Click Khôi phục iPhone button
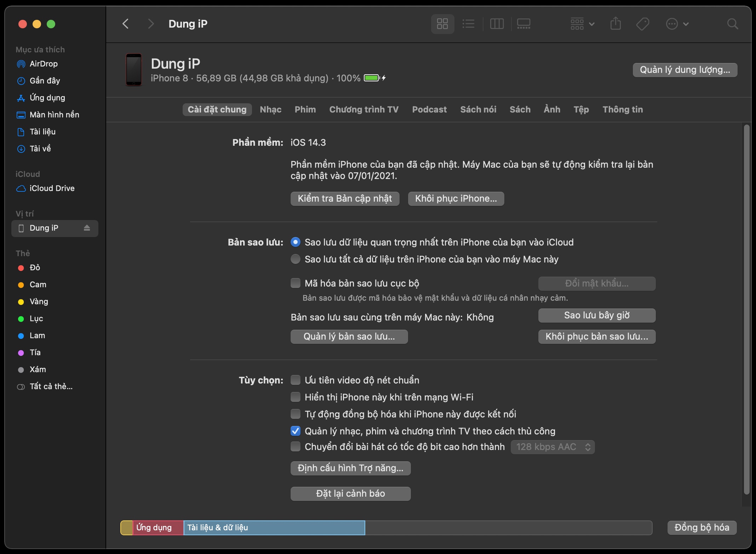Viewport: 756px width, 554px height. click(456, 199)
